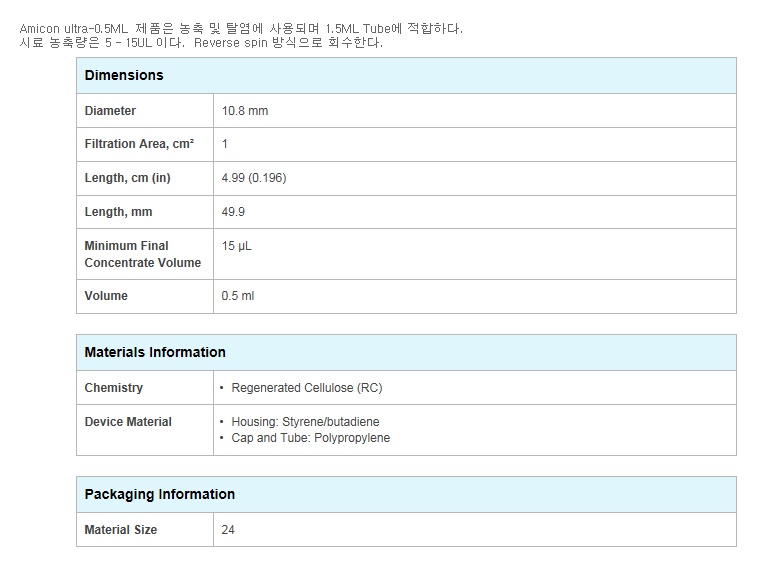The height and width of the screenshot is (584, 773).
Task: Click Regenerated Cellulose (RC) entry
Action: pos(307,388)
